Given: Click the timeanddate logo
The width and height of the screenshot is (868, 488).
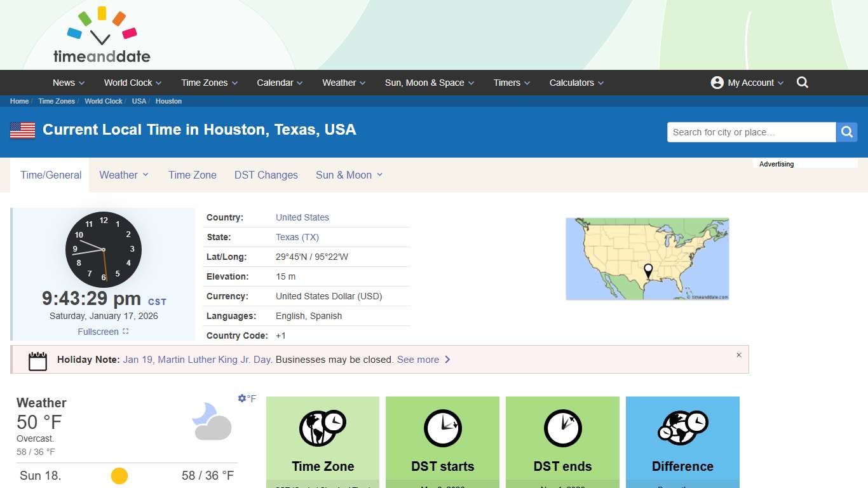Looking at the screenshot, I should click(x=101, y=34).
